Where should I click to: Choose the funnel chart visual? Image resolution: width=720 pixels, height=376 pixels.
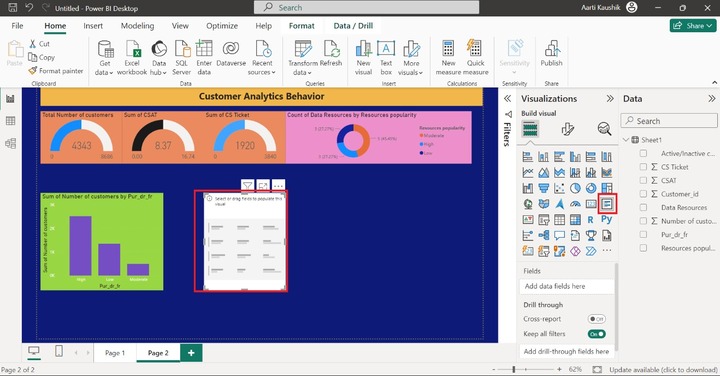point(544,188)
